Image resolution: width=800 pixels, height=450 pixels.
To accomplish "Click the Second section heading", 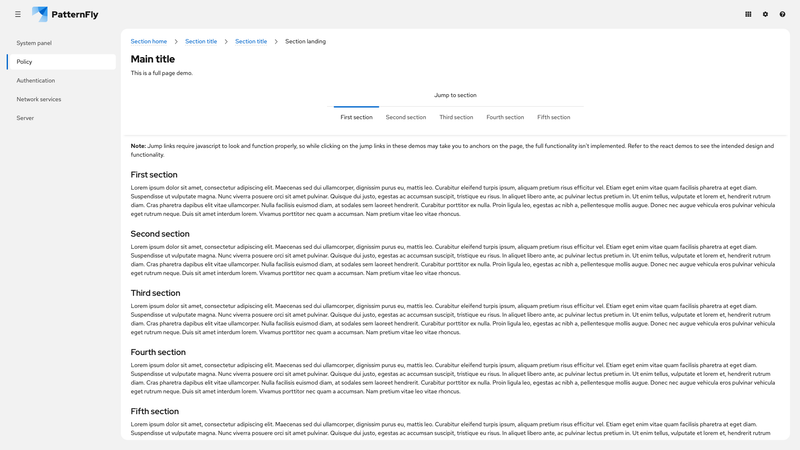I will pyautogui.click(x=160, y=234).
